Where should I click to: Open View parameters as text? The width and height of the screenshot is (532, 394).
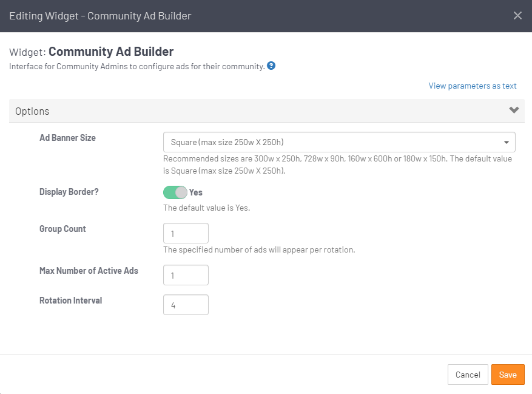(473, 86)
